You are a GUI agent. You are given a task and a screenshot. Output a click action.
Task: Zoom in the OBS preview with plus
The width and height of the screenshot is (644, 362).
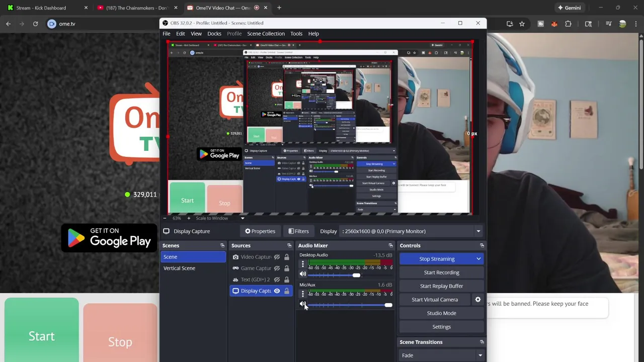189,218
